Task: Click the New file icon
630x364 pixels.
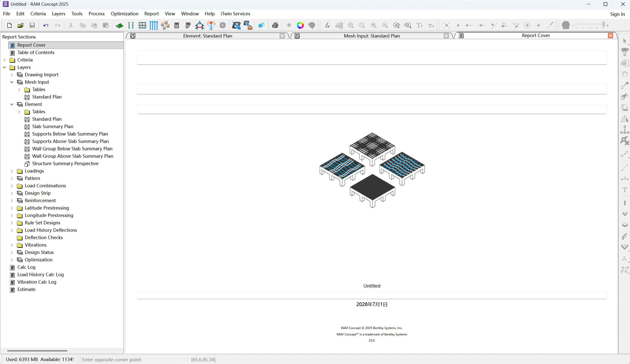Action: tap(9, 26)
